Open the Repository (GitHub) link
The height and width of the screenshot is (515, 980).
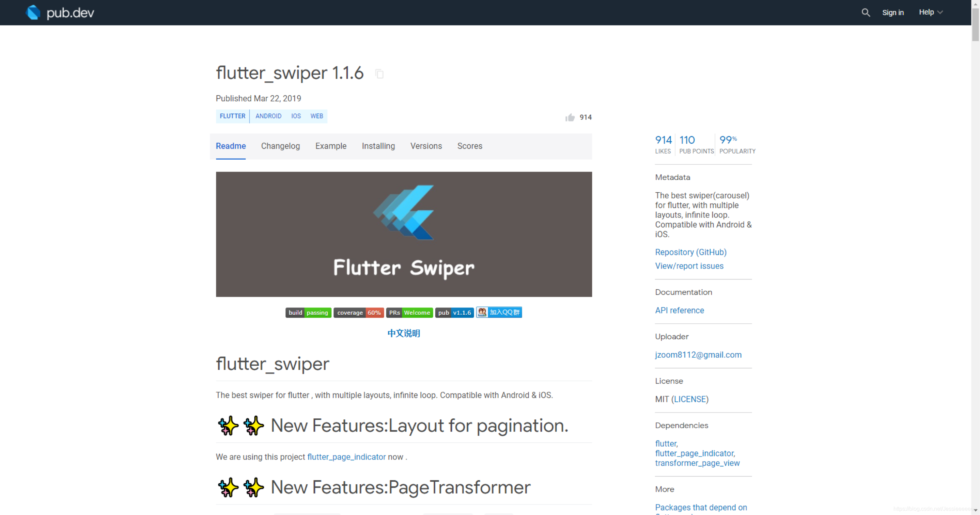pyautogui.click(x=691, y=252)
